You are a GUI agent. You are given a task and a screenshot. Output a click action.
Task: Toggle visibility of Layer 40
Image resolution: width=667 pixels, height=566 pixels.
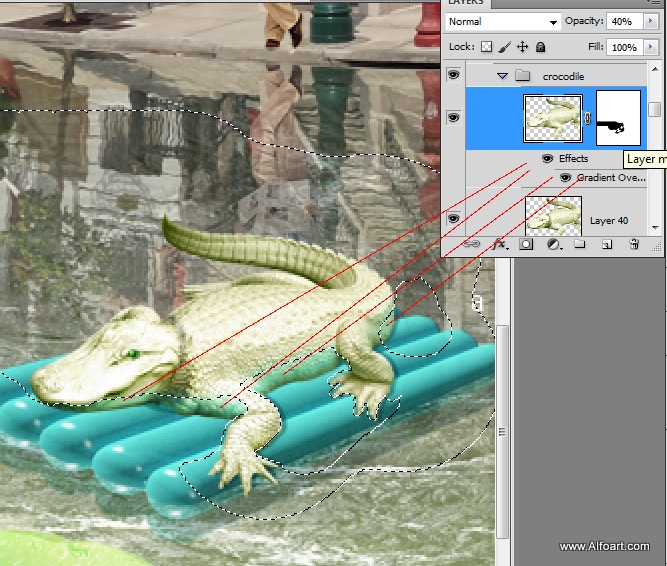coord(455,218)
